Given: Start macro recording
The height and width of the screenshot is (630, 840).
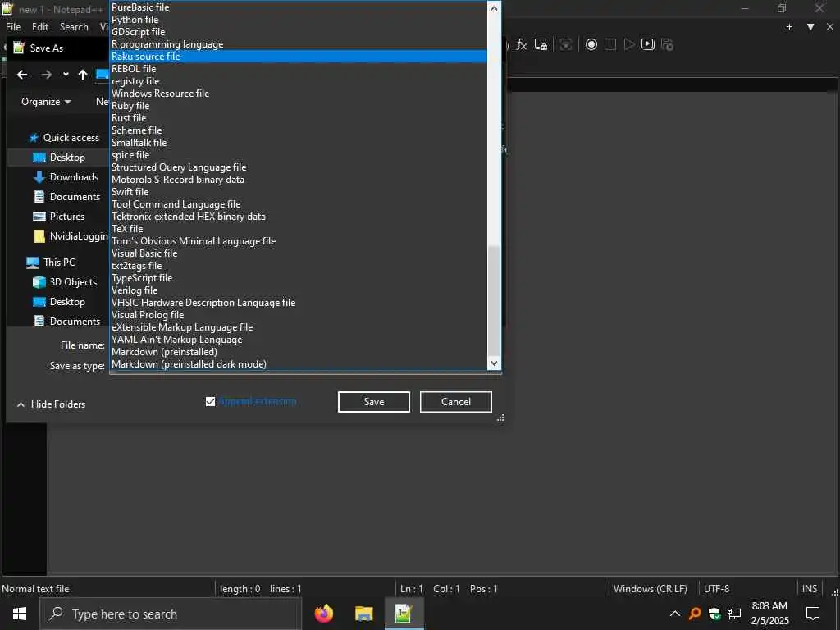Looking at the screenshot, I should [x=591, y=44].
